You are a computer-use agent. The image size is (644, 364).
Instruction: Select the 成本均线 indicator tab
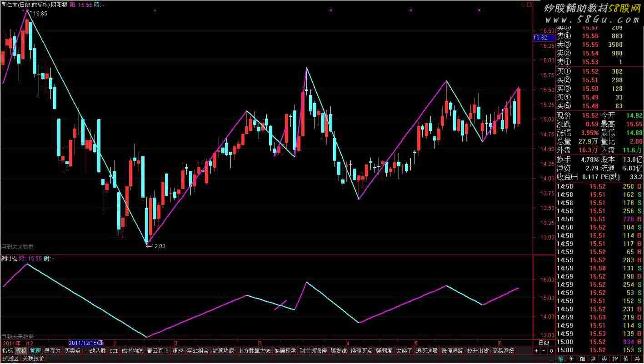[x=132, y=351]
